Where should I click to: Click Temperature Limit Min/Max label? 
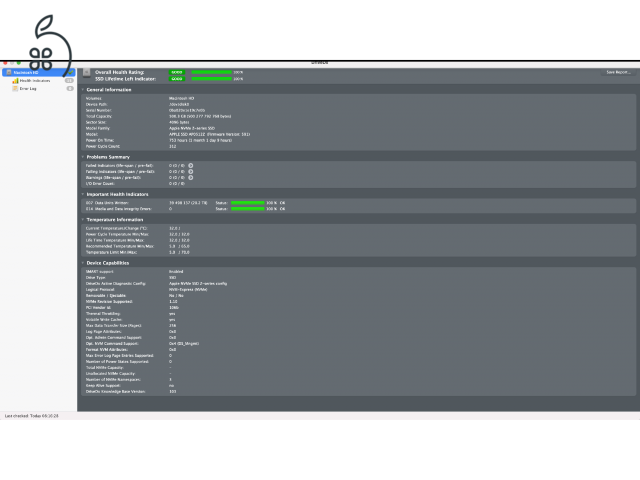[x=111, y=252]
